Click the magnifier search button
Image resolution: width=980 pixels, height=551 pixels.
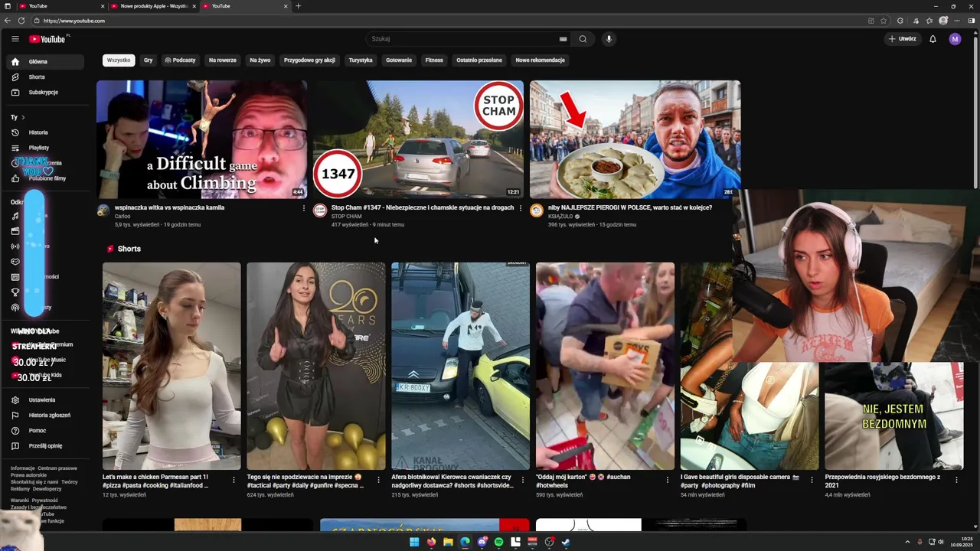tap(583, 39)
